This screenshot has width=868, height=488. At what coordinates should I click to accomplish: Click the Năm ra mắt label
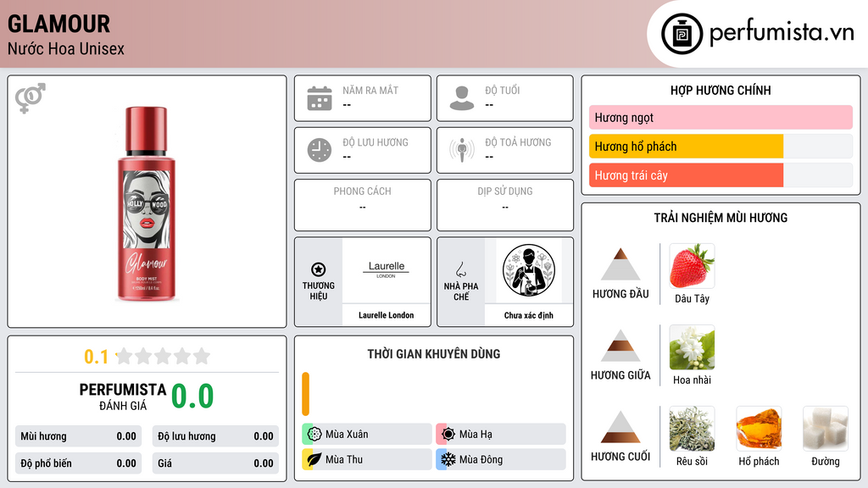click(x=370, y=90)
